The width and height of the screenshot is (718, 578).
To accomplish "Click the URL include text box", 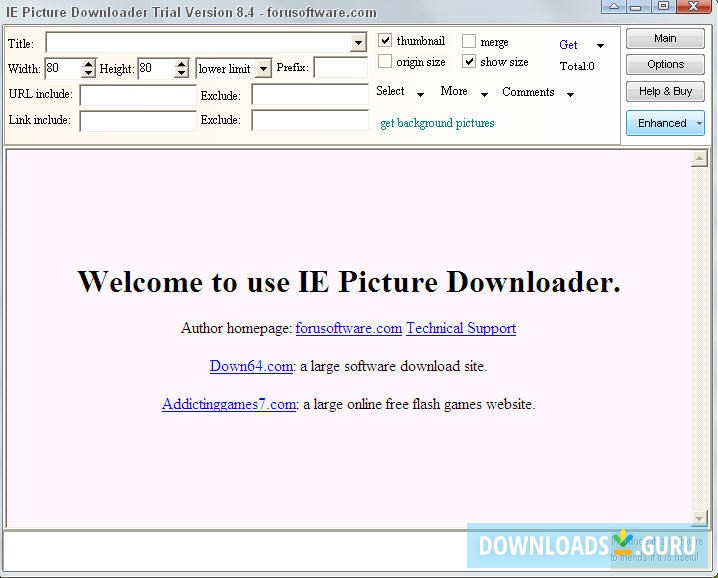I will [138, 95].
